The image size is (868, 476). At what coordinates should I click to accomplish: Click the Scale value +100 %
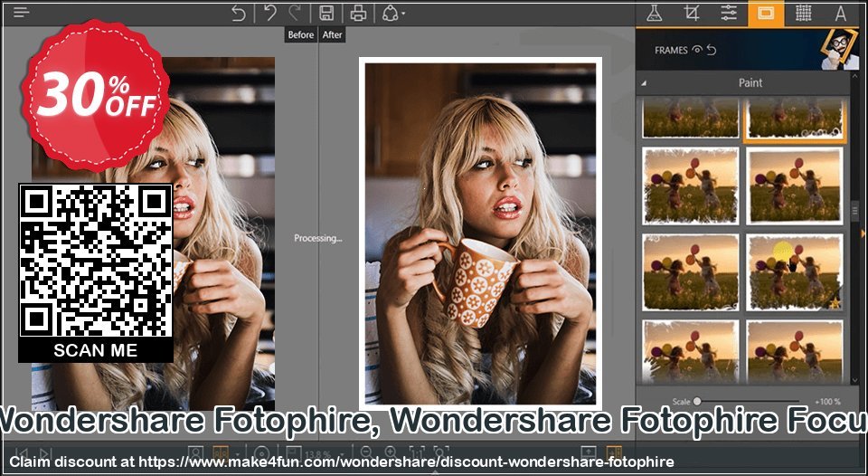click(x=827, y=401)
